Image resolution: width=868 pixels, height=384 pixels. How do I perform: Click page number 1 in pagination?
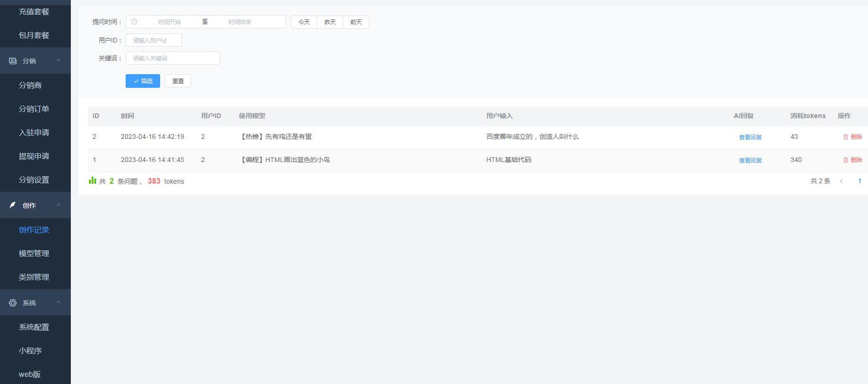click(x=859, y=181)
